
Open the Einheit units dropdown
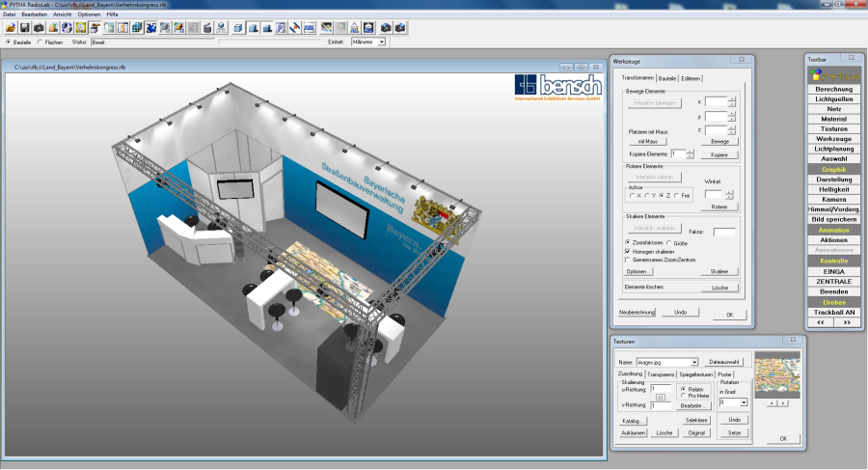point(382,42)
